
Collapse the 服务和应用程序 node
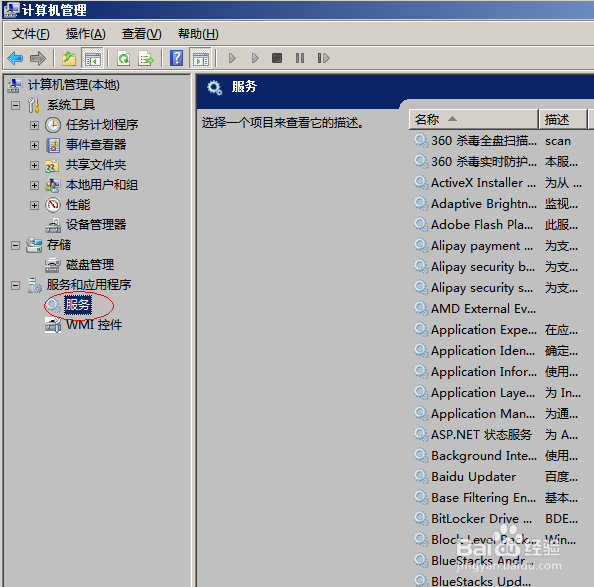coord(15,285)
